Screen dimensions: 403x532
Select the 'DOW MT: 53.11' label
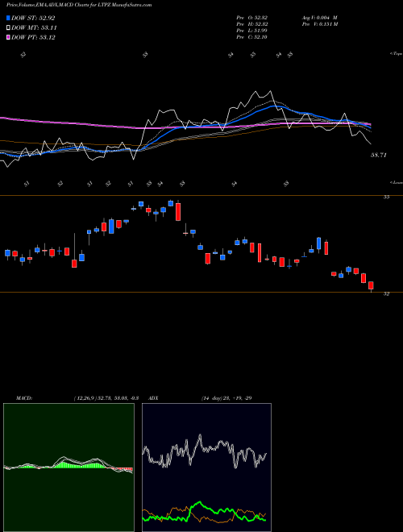click(x=34, y=28)
